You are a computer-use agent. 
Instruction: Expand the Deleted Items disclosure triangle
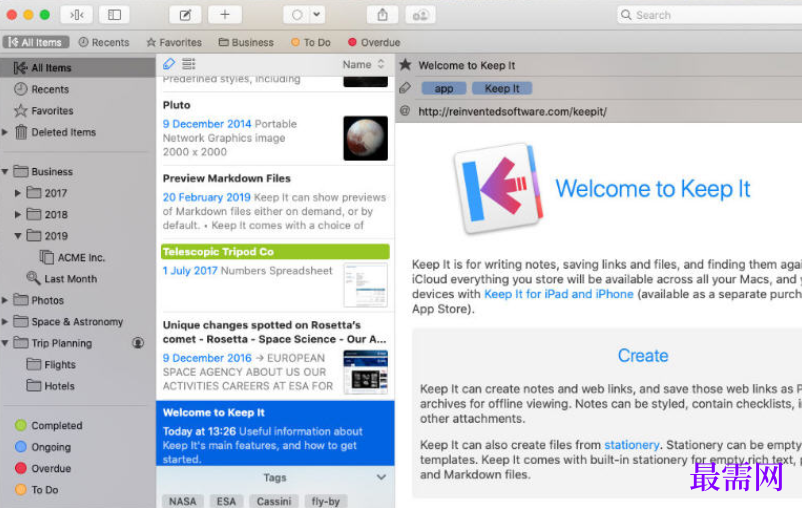[x=5, y=132]
